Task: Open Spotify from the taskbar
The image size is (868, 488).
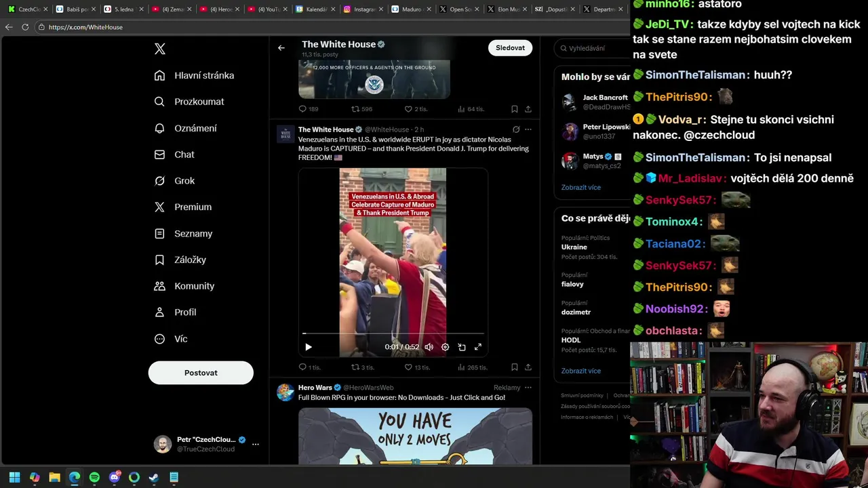Action: pyautogui.click(x=94, y=477)
